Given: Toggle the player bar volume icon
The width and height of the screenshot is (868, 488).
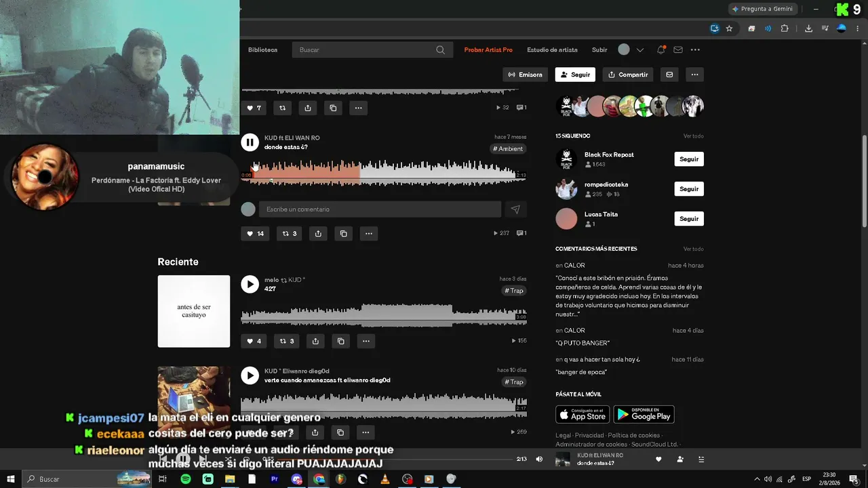Looking at the screenshot, I should [x=539, y=459].
